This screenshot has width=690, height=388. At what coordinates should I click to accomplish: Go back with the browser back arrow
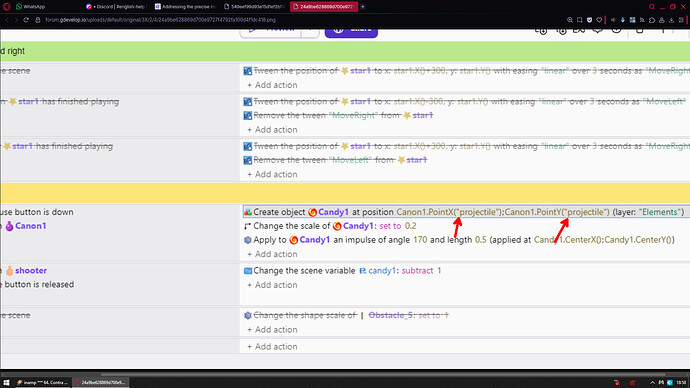coord(7,20)
